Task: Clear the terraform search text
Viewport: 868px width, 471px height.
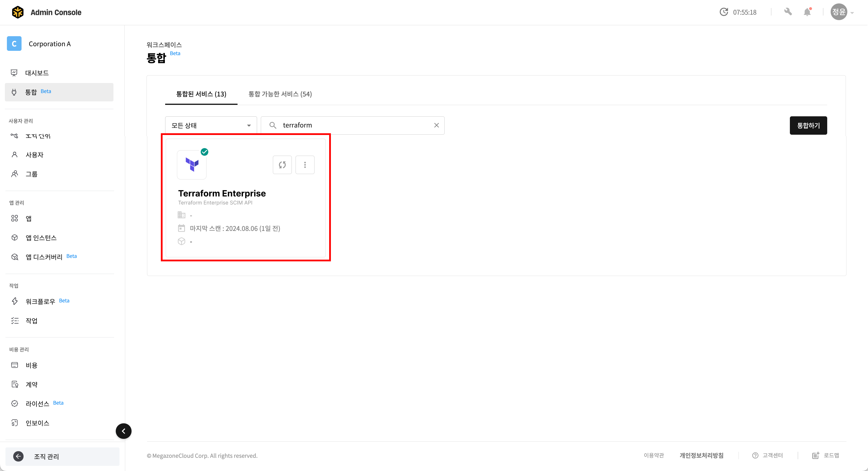Action: coord(436,125)
